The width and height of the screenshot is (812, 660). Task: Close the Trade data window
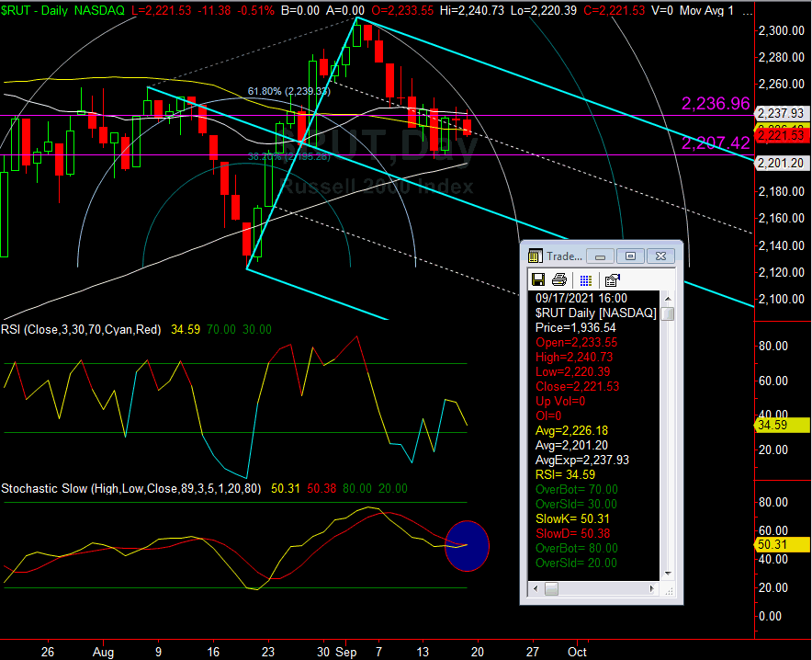[660, 256]
